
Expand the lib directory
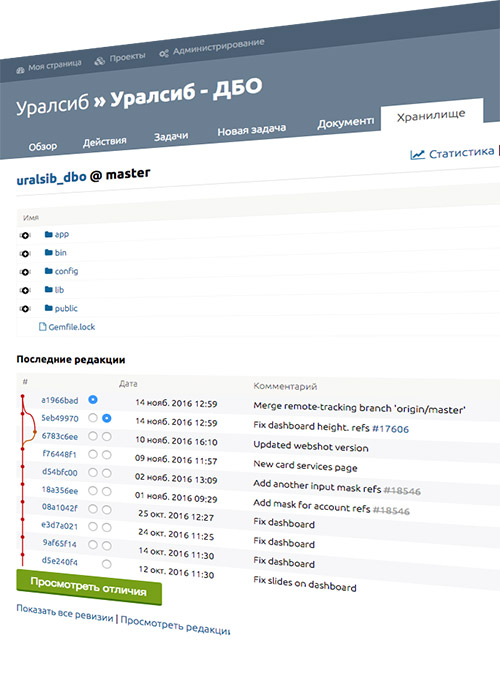pos(25,291)
